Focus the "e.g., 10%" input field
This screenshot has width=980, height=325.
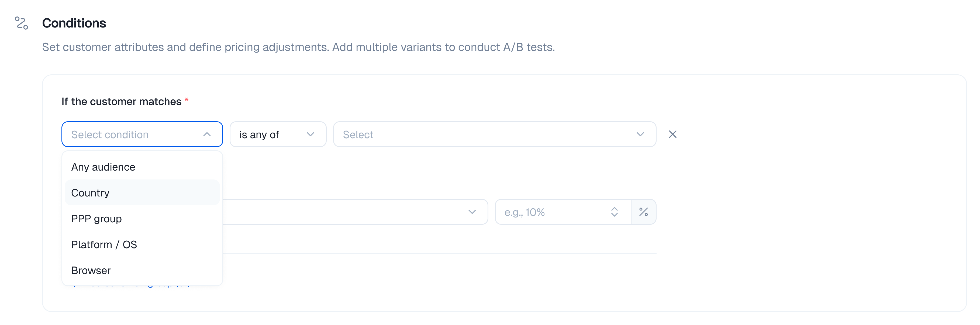pos(552,212)
